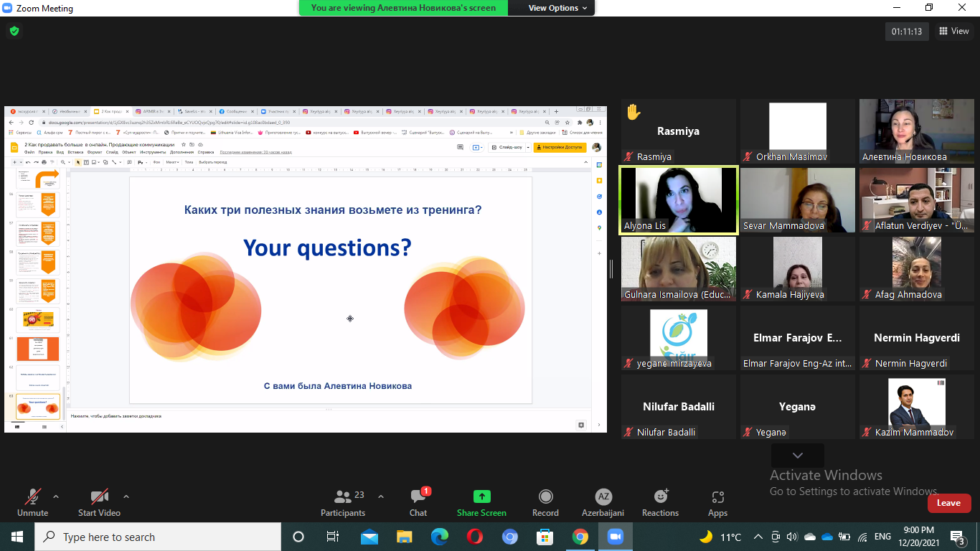Expand video options arrow next to Start Video
The width and height of the screenshot is (980, 551).
(x=126, y=496)
